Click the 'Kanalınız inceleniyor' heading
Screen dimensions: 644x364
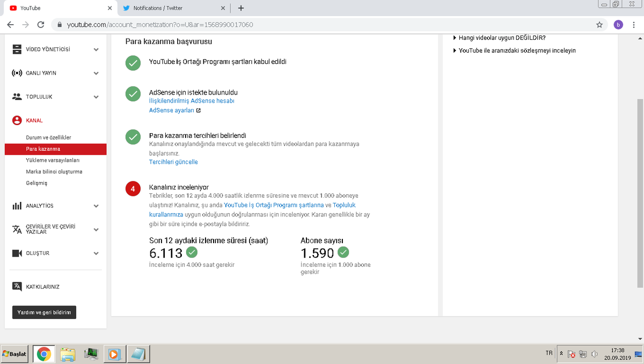point(179,187)
